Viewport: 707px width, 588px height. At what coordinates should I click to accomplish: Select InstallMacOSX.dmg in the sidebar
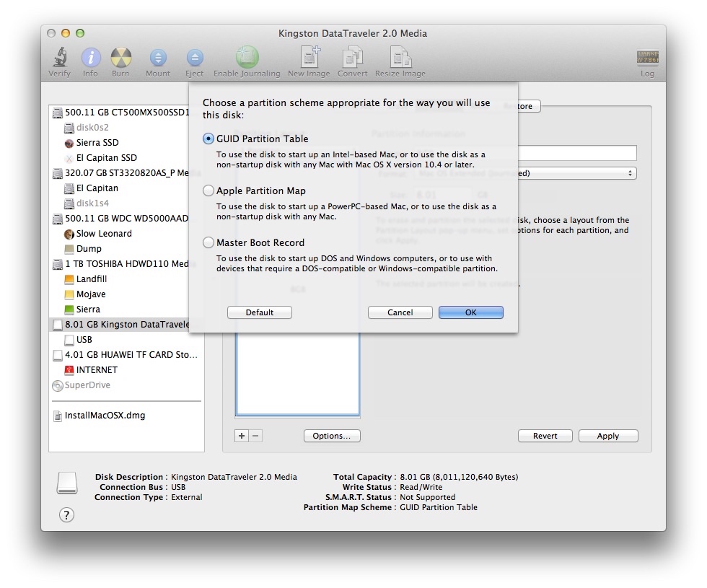105,416
